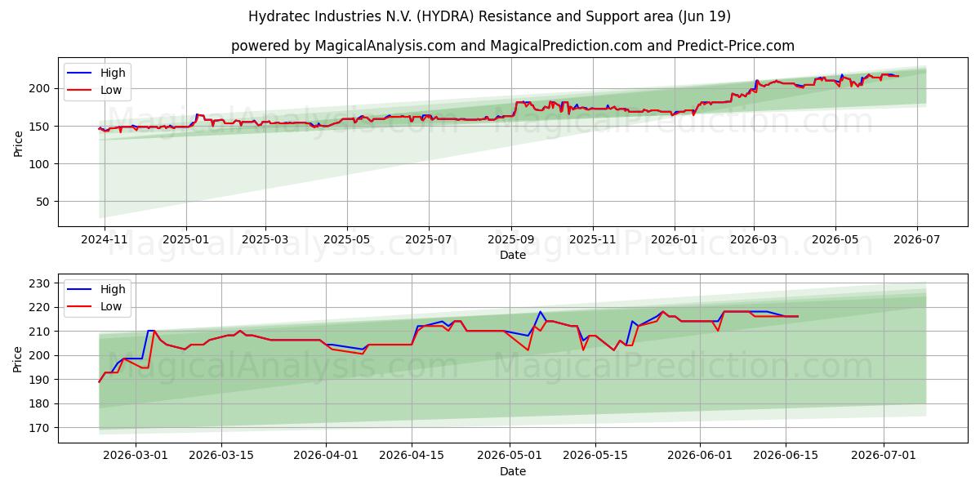
Task: Click the top chart's 50 price tick
Action: pyautogui.click(x=44, y=202)
